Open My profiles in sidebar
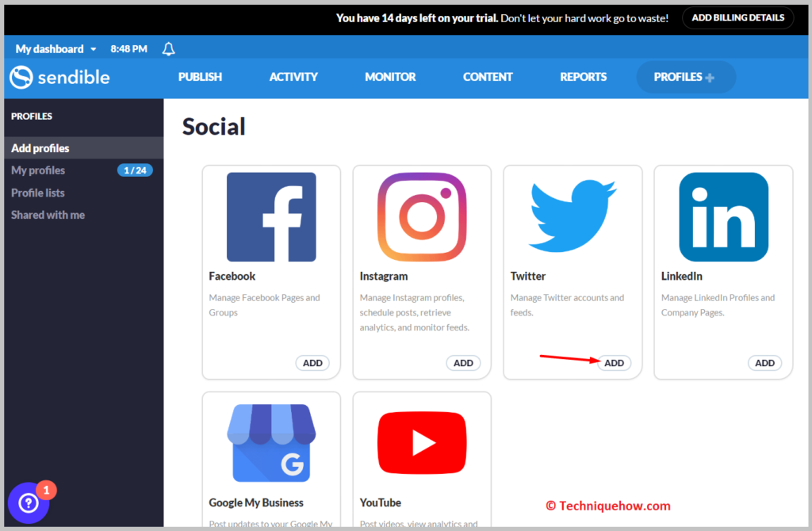This screenshot has height=531, width=812. (38, 170)
